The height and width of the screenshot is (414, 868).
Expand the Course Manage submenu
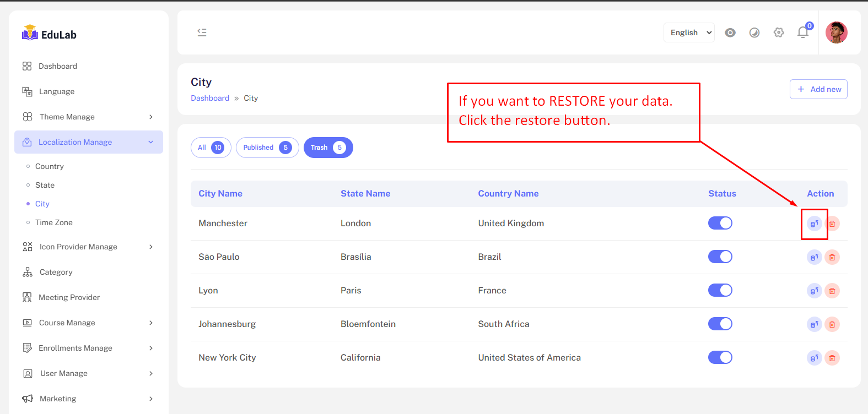[x=88, y=323]
